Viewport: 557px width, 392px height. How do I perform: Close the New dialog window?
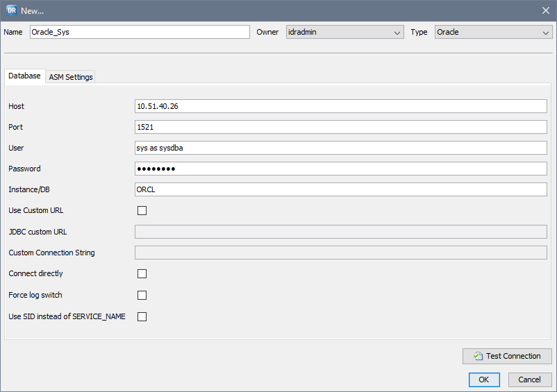[x=545, y=10]
